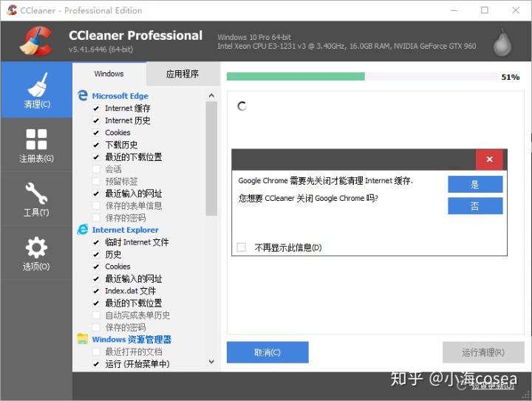The width and height of the screenshot is (532, 401).
Task: Open the 工具 tools section
Action: pyautogui.click(x=36, y=199)
